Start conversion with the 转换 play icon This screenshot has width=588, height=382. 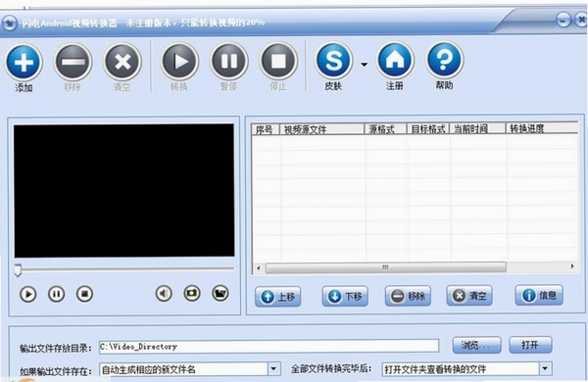click(x=179, y=61)
